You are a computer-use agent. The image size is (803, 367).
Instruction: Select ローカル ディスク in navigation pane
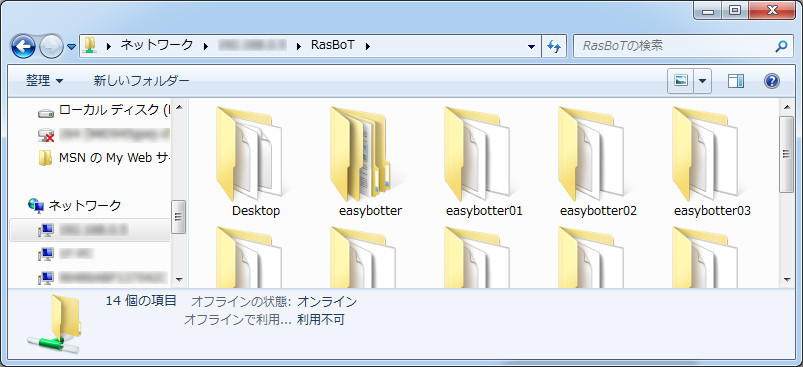pos(103,110)
